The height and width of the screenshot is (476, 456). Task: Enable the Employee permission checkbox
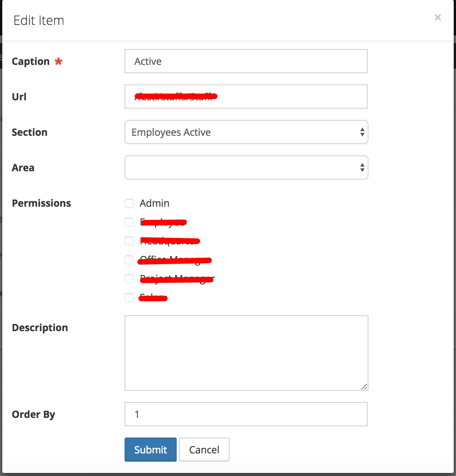point(129,222)
